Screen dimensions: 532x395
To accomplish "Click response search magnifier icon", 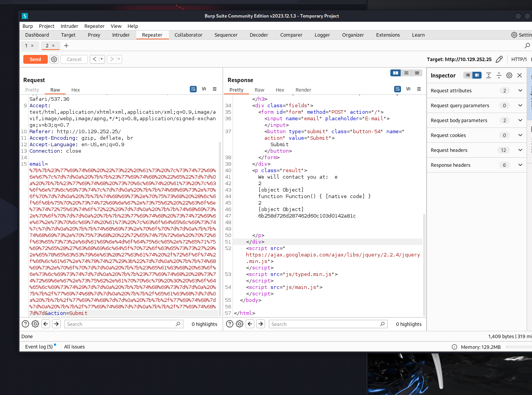I will tap(382, 324).
